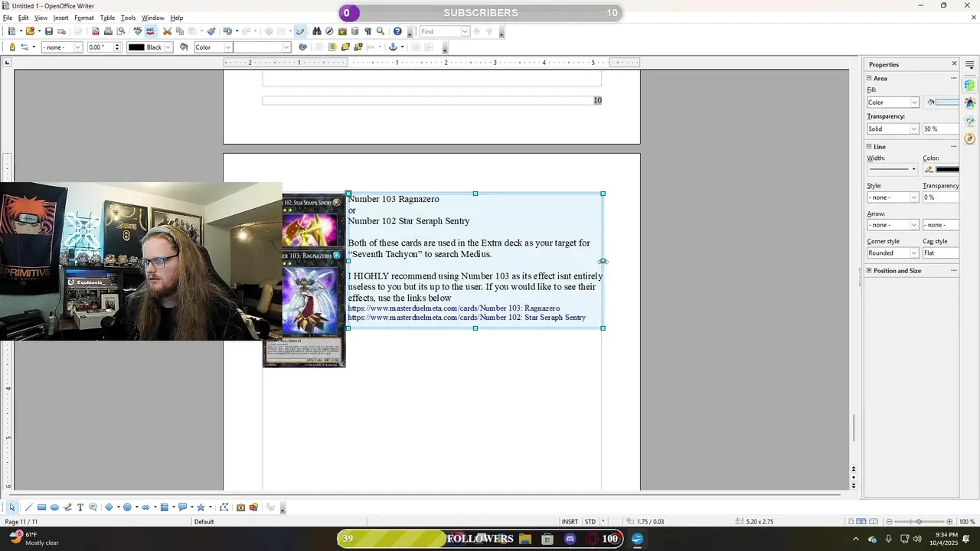Select the Freeform Line tool
This screenshot has width=980, height=551.
point(67,507)
